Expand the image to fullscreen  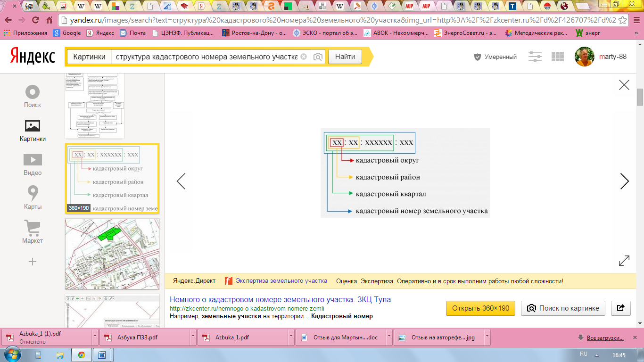click(x=624, y=261)
